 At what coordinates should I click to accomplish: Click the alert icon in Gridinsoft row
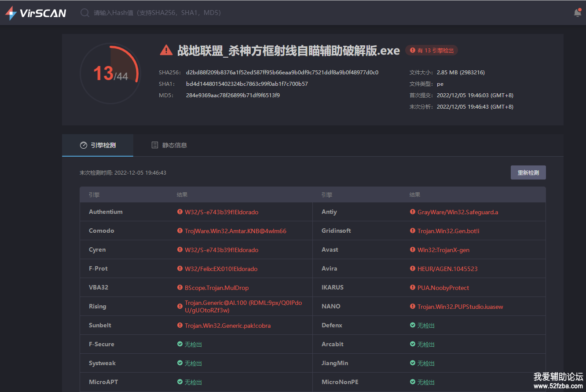(x=413, y=231)
